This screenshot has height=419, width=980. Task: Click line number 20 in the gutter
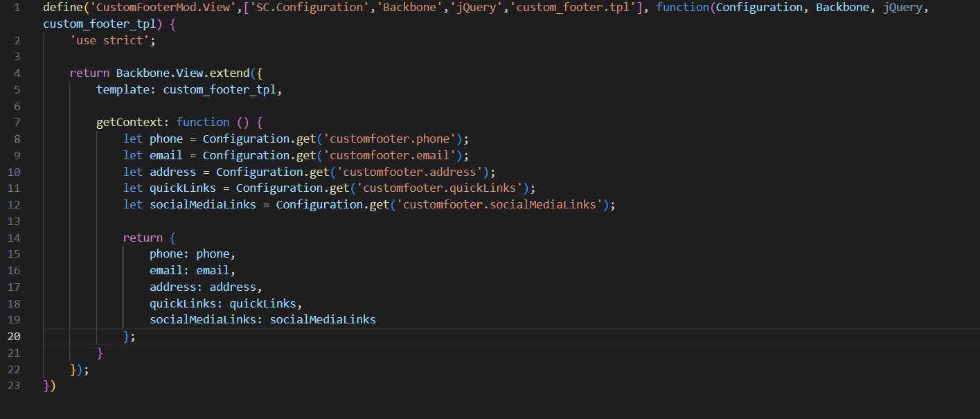point(17,337)
